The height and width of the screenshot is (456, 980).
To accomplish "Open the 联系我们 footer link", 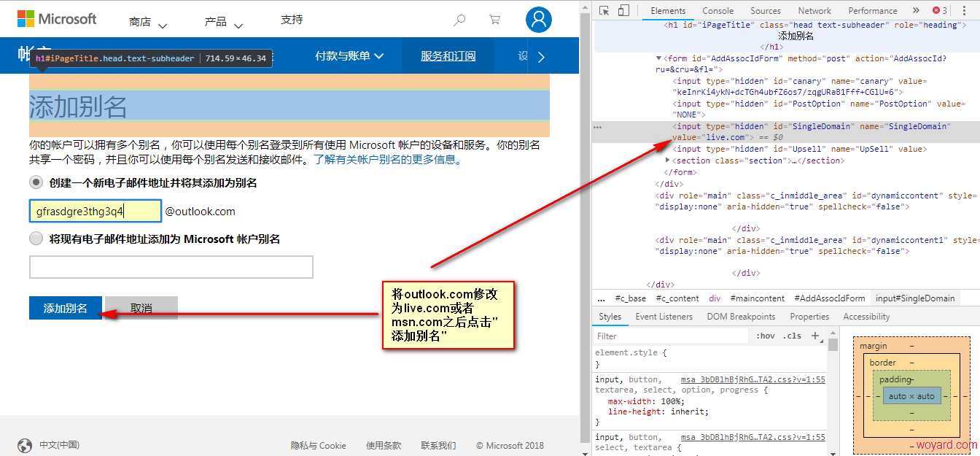I will (438, 445).
